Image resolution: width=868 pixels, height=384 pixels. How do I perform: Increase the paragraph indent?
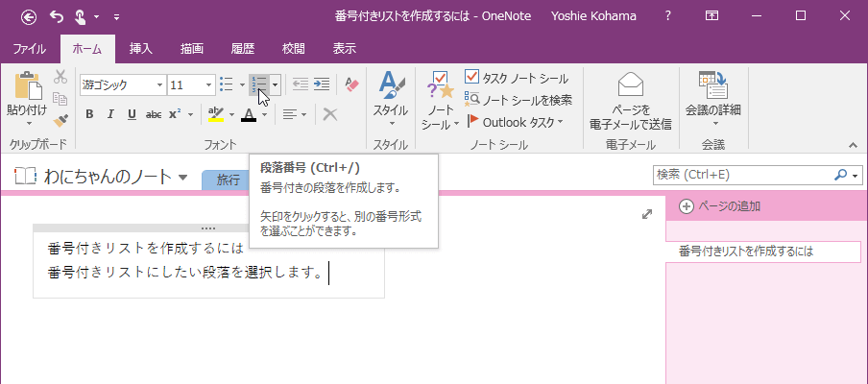click(x=322, y=84)
